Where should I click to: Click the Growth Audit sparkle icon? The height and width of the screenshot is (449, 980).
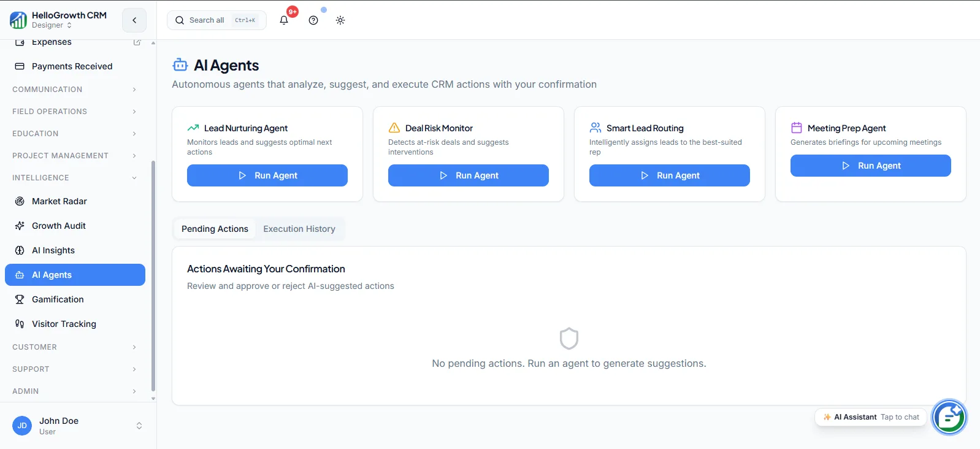point(20,226)
